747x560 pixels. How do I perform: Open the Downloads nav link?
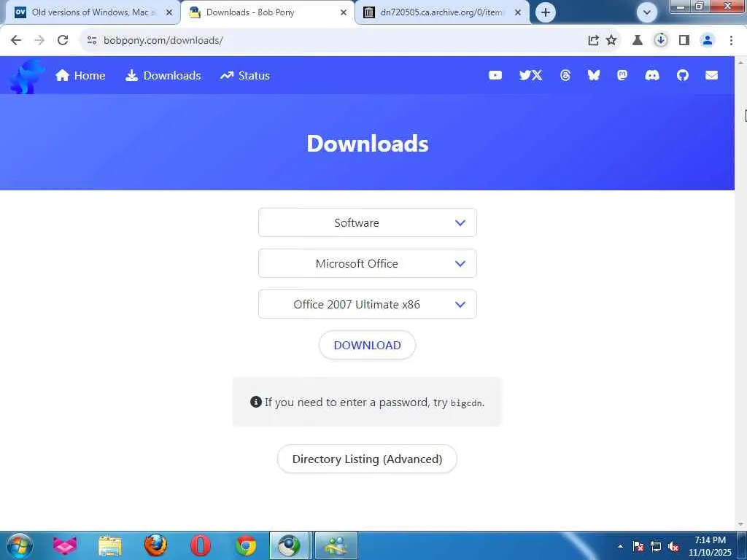coord(163,75)
